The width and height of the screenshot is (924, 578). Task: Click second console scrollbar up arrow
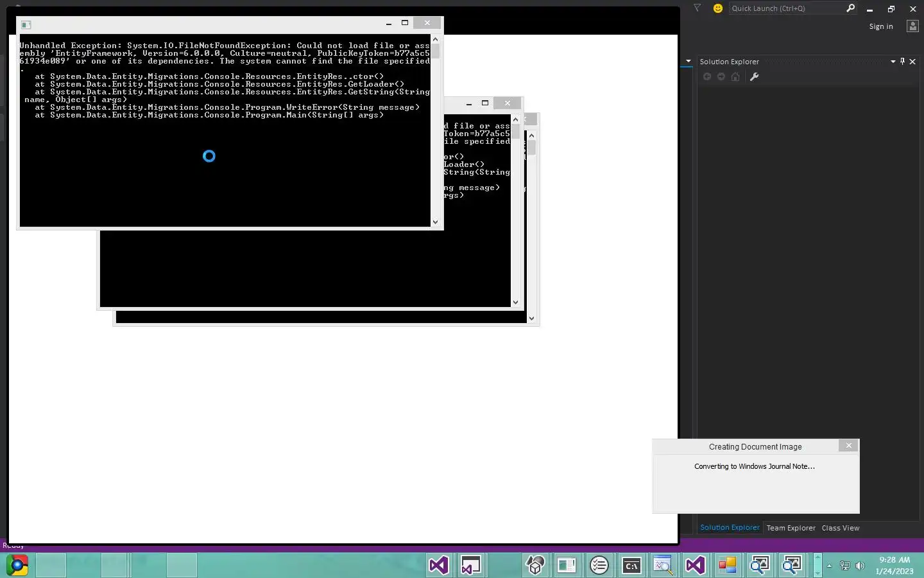click(515, 120)
